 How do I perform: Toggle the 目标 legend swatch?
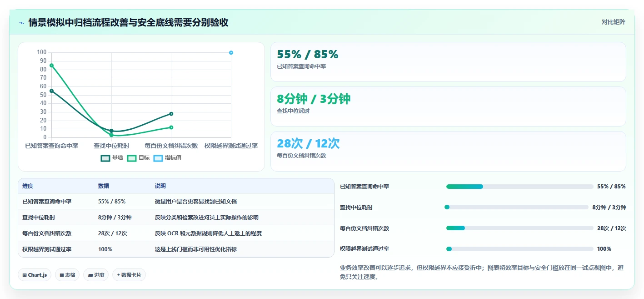(132, 158)
